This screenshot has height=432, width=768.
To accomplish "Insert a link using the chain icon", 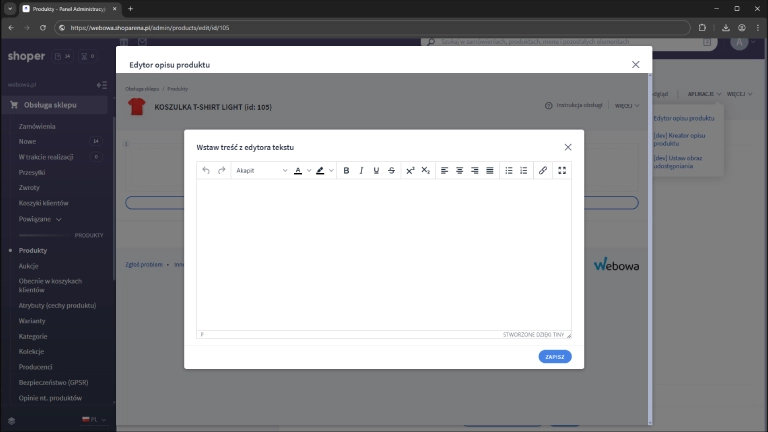I will coord(543,171).
